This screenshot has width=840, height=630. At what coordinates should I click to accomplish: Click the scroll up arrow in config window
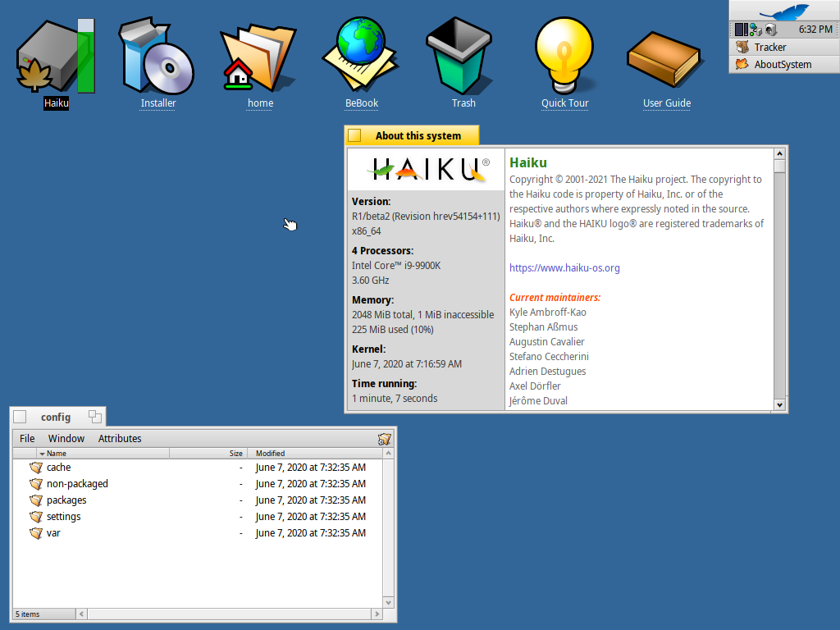[x=389, y=453]
